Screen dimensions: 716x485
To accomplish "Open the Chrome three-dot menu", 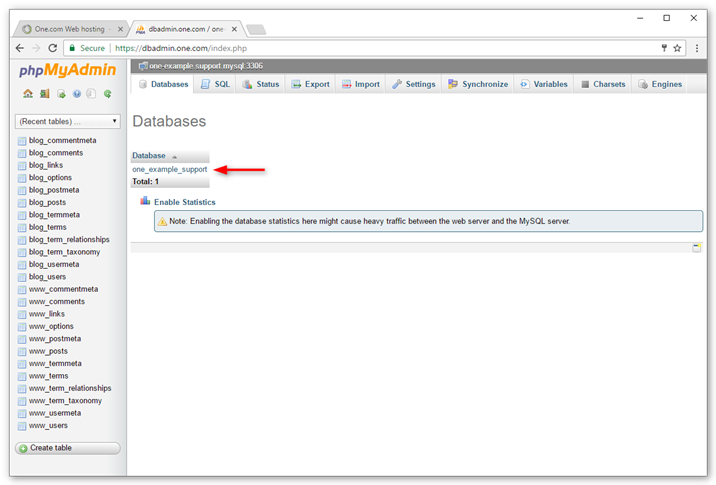I will (x=698, y=48).
